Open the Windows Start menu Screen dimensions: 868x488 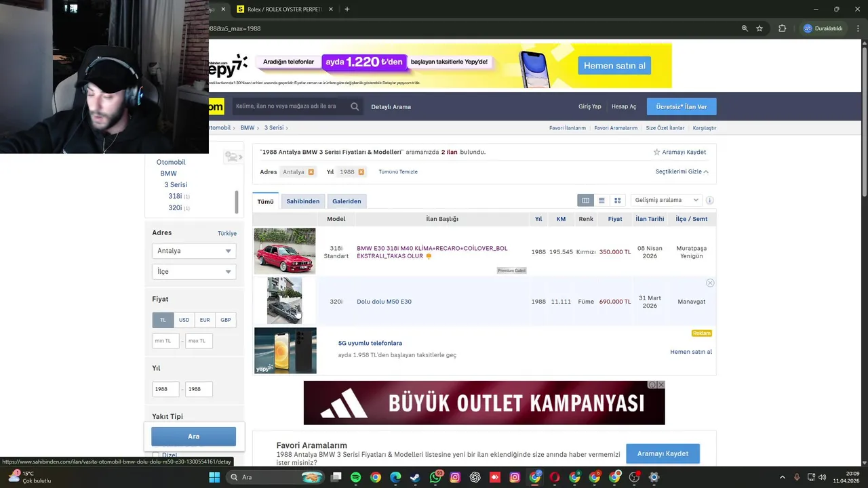click(214, 477)
